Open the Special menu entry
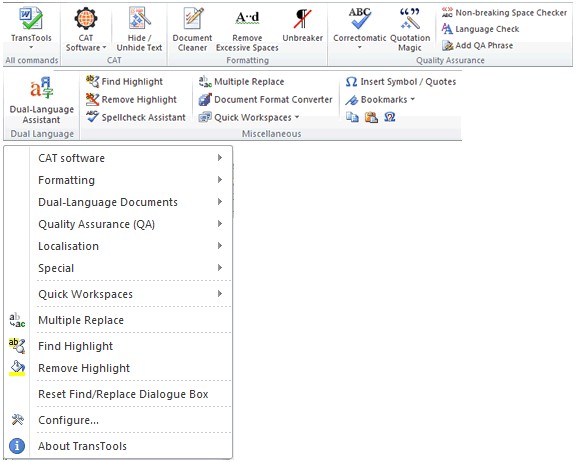 pyautogui.click(x=118, y=268)
